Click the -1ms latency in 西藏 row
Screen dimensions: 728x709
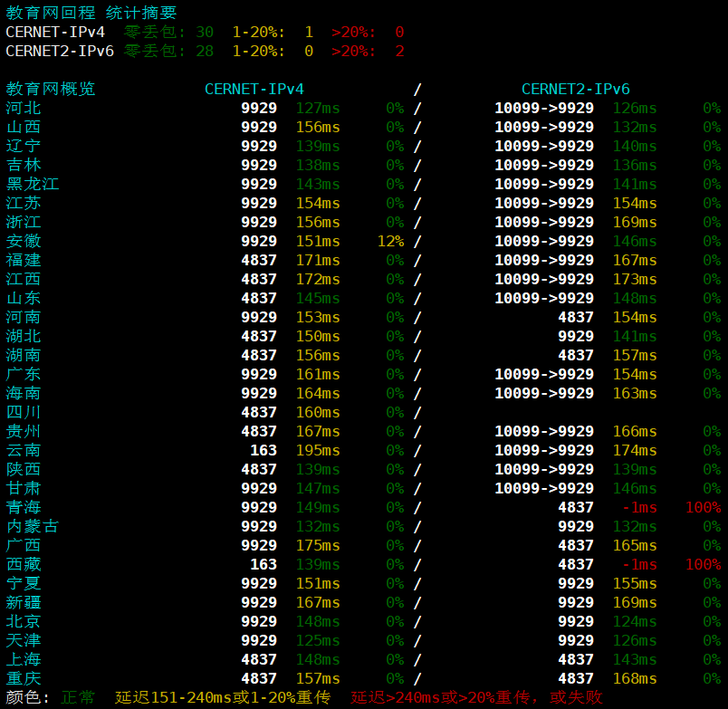pos(639,565)
